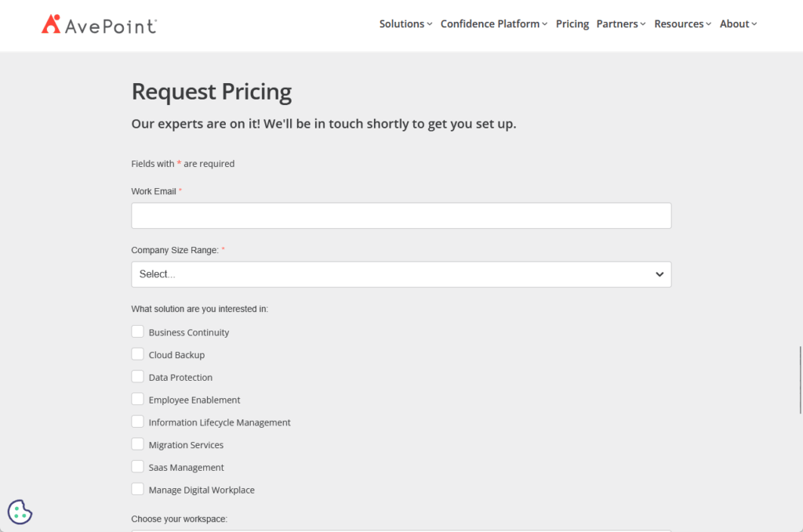The width and height of the screenshot is (803, 532).
Task: Check the Cloud Backup checkbox
Action: [x=137, y=354]
